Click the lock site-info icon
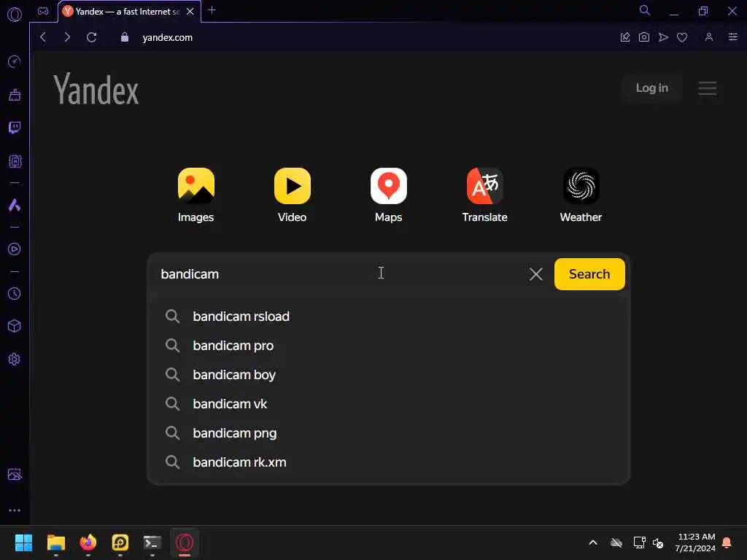The image size is (747, 560). 124,37
